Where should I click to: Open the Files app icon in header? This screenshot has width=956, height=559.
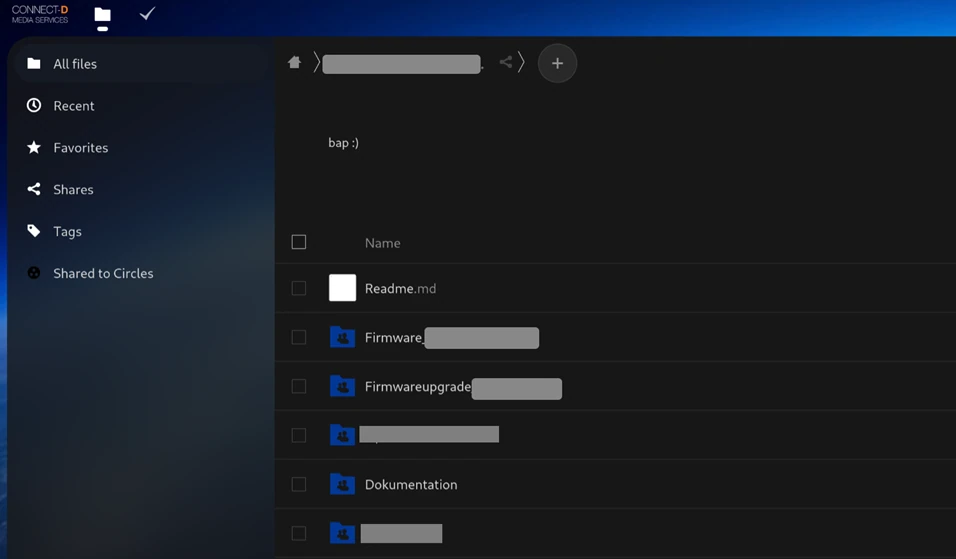point(102,15)
